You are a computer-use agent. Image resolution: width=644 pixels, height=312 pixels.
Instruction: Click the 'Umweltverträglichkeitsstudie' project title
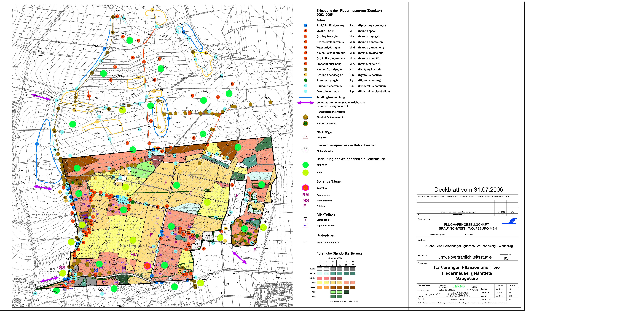point(465,257)
